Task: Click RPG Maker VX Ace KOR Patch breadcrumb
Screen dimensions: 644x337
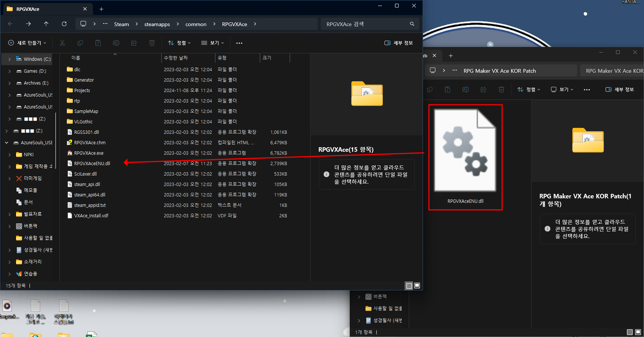Action: point(500,70)
